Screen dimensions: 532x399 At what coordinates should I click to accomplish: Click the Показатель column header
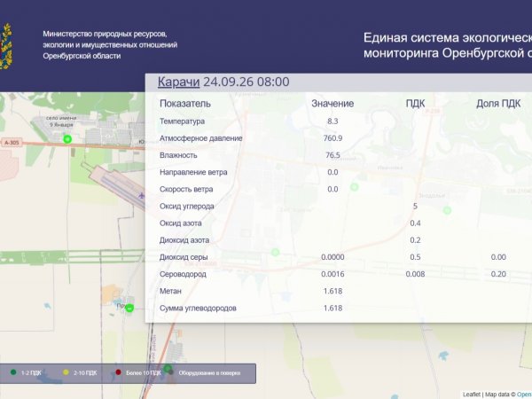[185, 104]
